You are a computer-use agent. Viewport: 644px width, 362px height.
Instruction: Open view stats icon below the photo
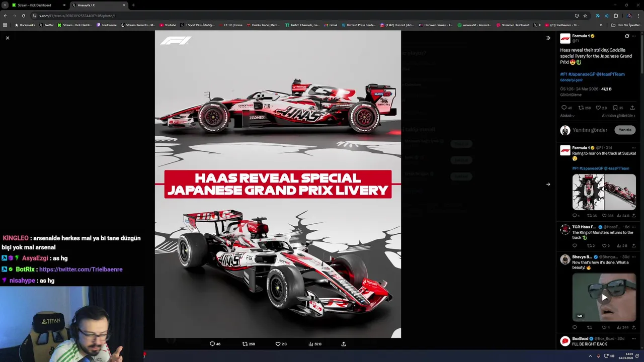coord(311,344)
